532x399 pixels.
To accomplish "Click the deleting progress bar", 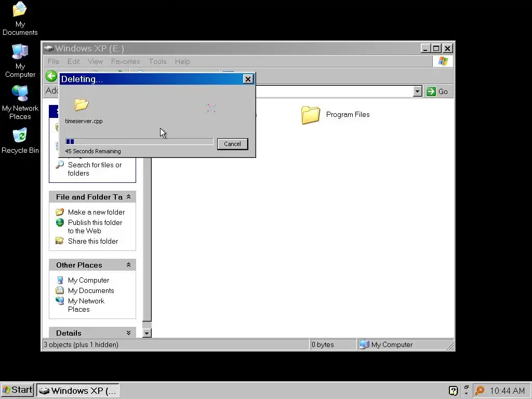I will (139, 141).
